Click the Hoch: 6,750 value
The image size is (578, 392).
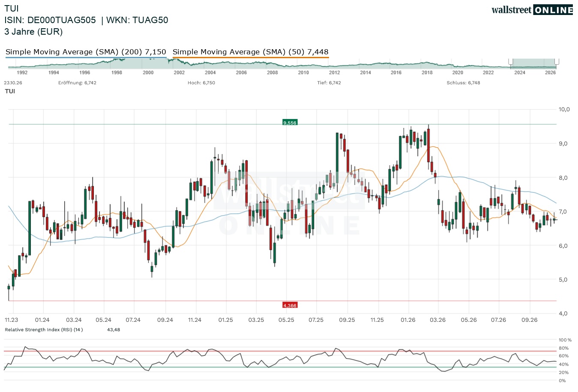201,83
